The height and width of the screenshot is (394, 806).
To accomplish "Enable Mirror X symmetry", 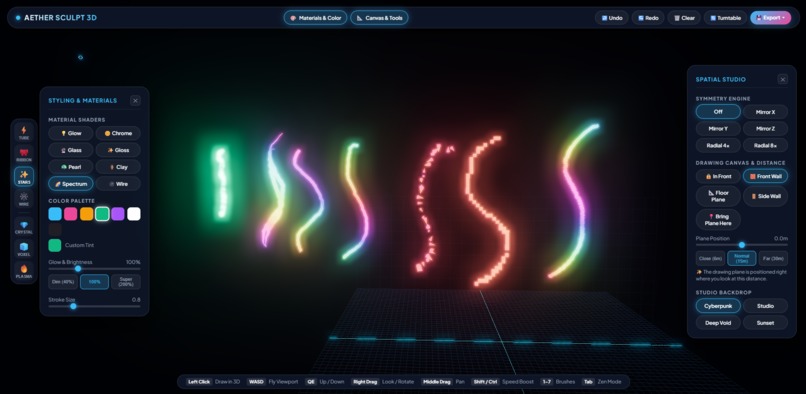I will click(x=765, y=112).
